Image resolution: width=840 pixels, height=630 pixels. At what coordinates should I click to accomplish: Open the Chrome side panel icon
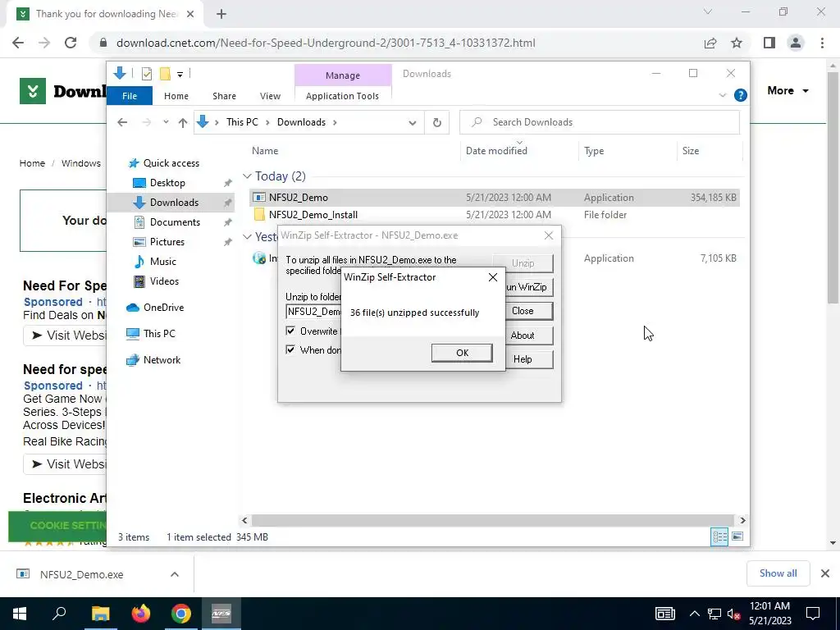click(x=769, y=43)
